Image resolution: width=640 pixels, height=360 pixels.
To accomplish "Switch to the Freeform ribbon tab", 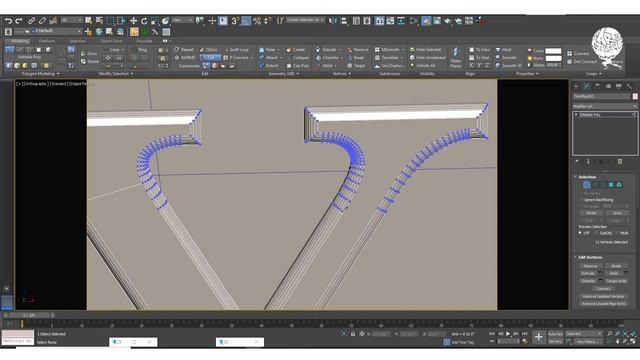I will tap(47, 41).
